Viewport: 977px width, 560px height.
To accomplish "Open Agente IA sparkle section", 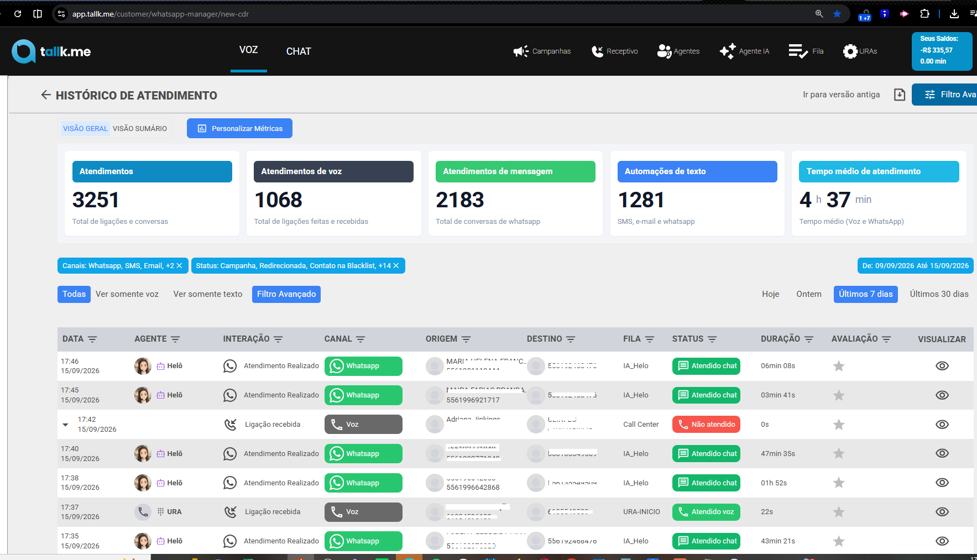I will coord(744,51).
